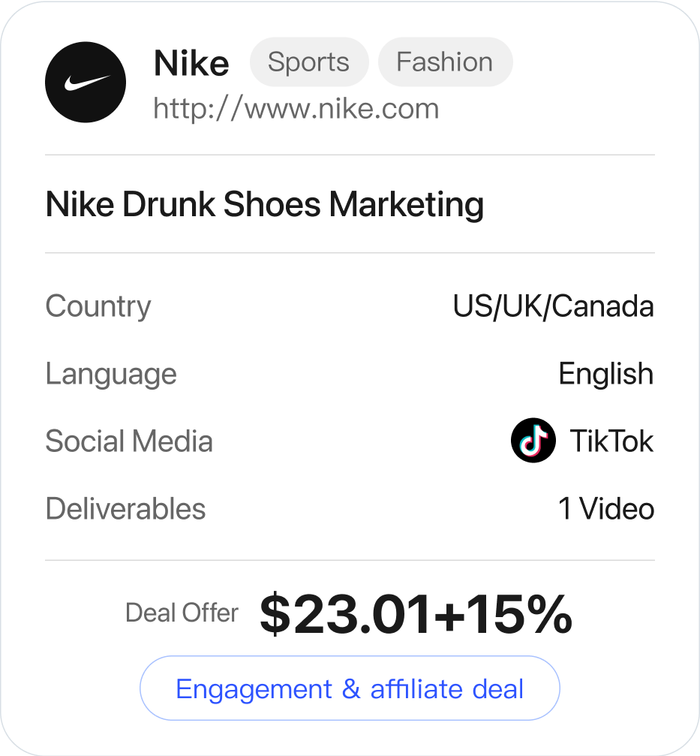
Task: Open the Nike Drunk Shoes Marketing title
Action: click(x=265, y=205)
